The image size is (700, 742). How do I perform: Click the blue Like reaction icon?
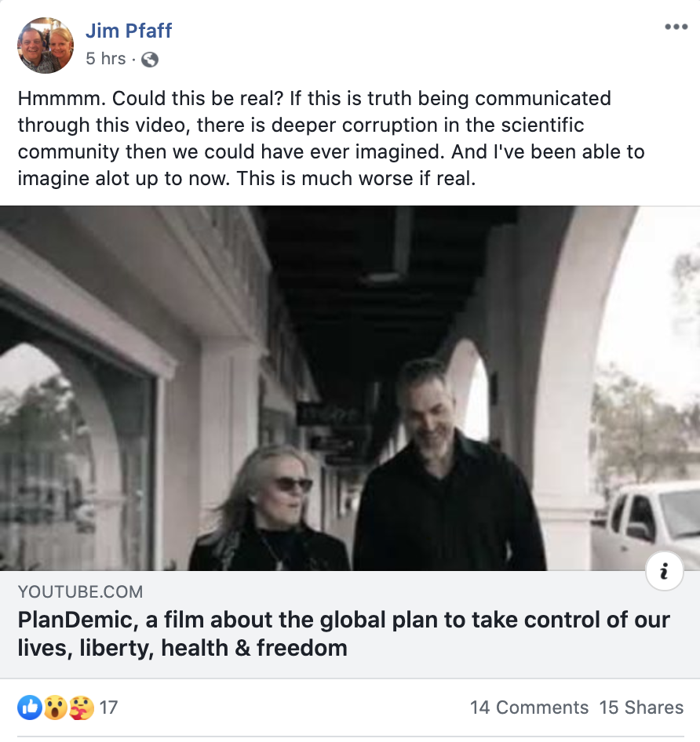pos(30,707)
